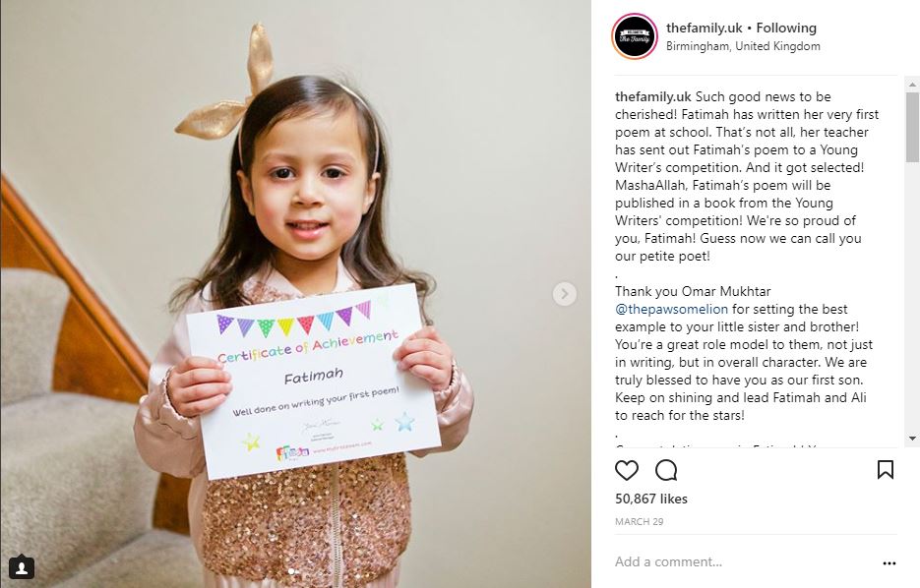Image resolution: width=920 pixels, height=588 pixels.
Task: Open thefamily.uk profile picture
Action: [x=635, y=36]
